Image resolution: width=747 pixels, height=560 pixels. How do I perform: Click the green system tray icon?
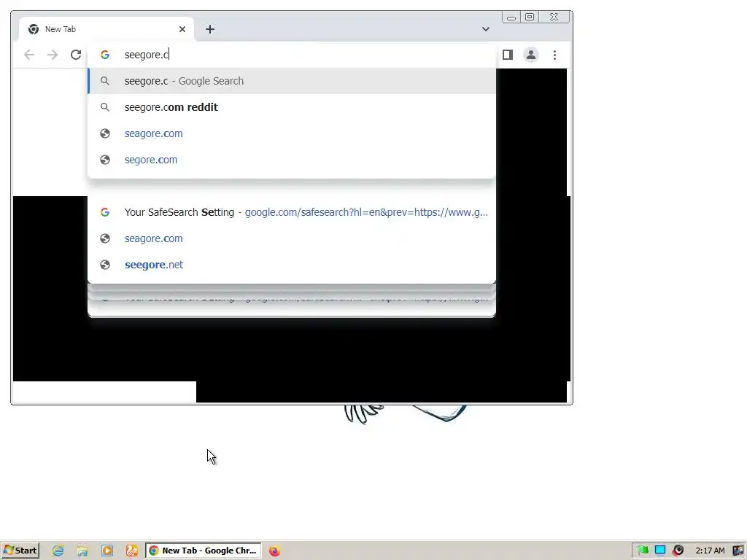(643, 551)
